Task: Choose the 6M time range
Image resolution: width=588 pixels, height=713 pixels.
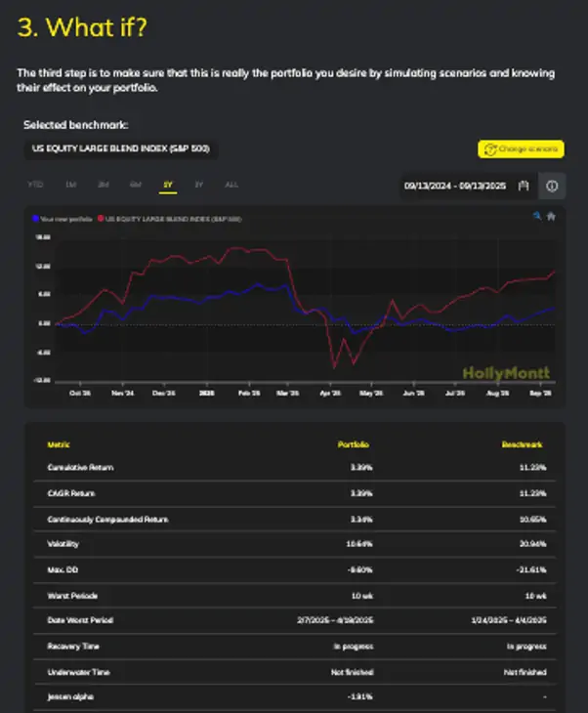Action: click(136, 184)
